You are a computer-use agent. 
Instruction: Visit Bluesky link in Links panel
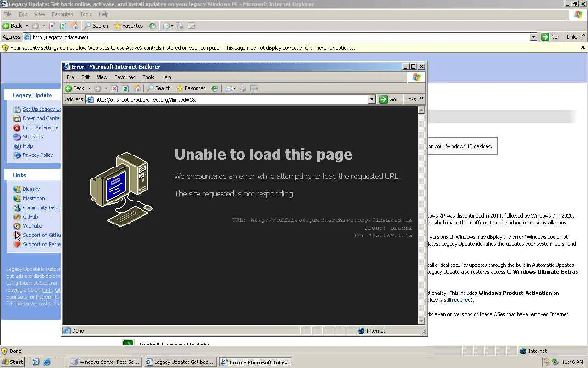pos(31,189)
